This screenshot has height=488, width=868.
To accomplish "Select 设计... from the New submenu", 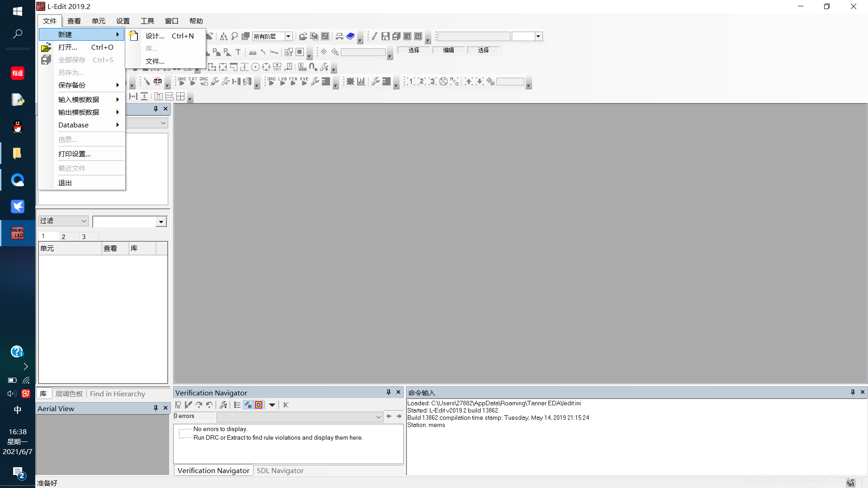I will pos(155,36).
